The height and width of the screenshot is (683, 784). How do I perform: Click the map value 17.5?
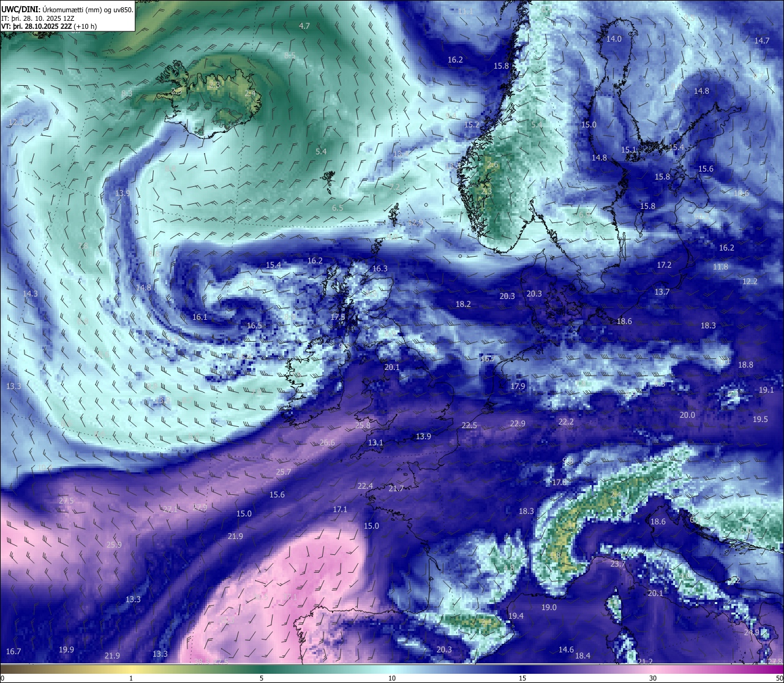pyautogui.click(x=338, y=317)
